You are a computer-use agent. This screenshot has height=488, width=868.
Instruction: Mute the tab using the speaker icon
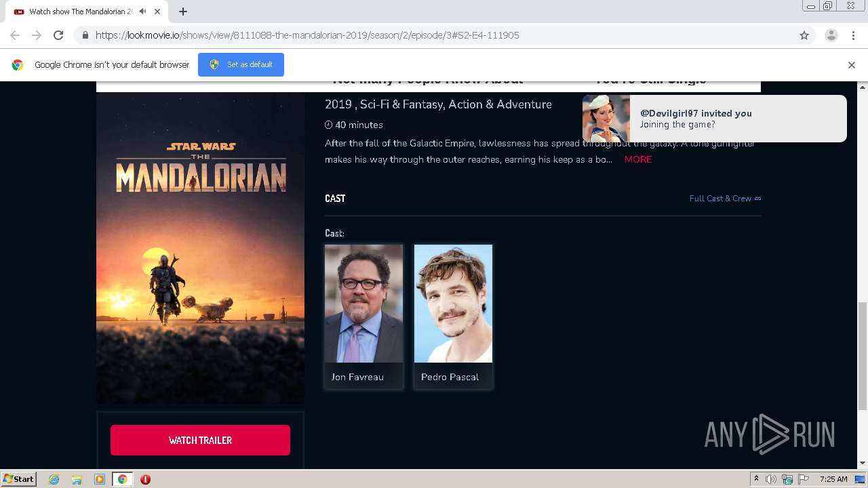coord(142,12)
